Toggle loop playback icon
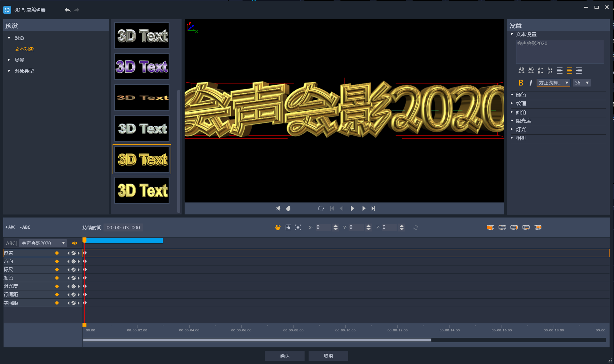Viewport: 614px width, 364px height. point(321,209)
